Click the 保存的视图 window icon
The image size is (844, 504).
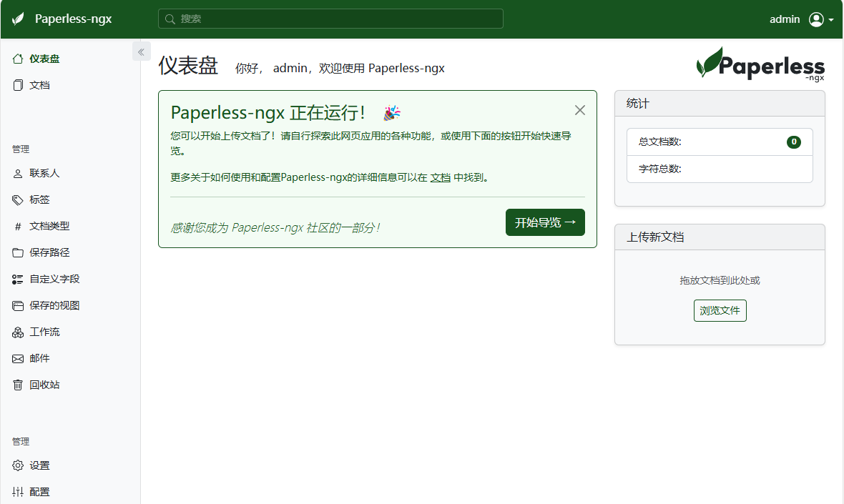(x=18, y=305)
